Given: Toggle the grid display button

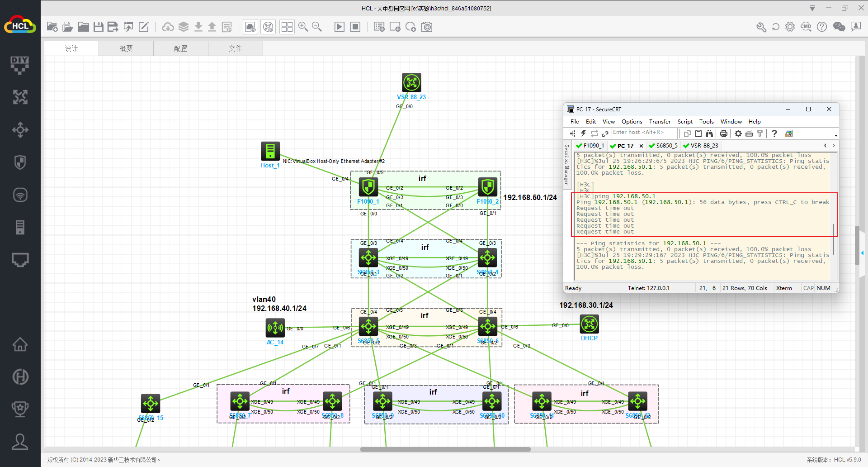Looking at the screenshot, I should [287, 27].
